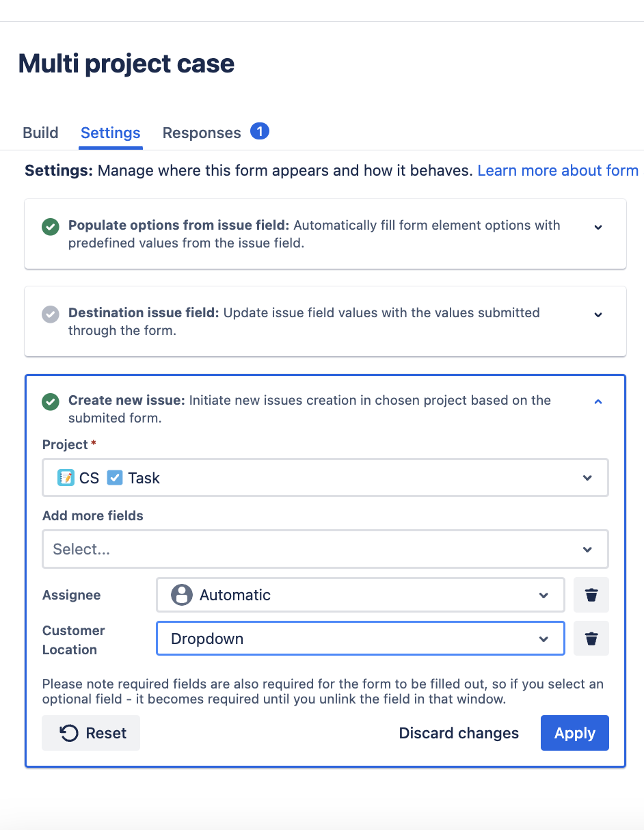This screenshot has height=830, width=644.
Task: Open the Customer Location Dropdown selector
Action: 360,639
